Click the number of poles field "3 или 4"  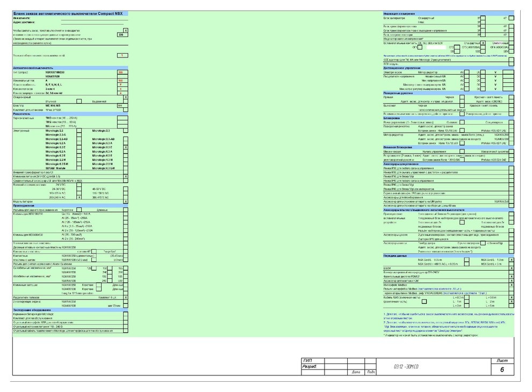(x=122, y=89)
